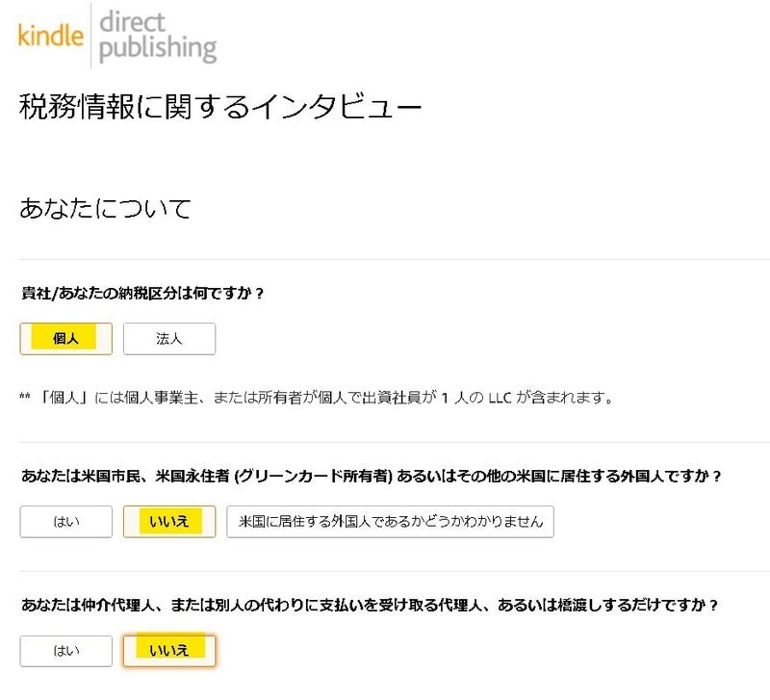
Task: Choose はい for the 仲介代理人 question
Action: (x=65, y=651)
